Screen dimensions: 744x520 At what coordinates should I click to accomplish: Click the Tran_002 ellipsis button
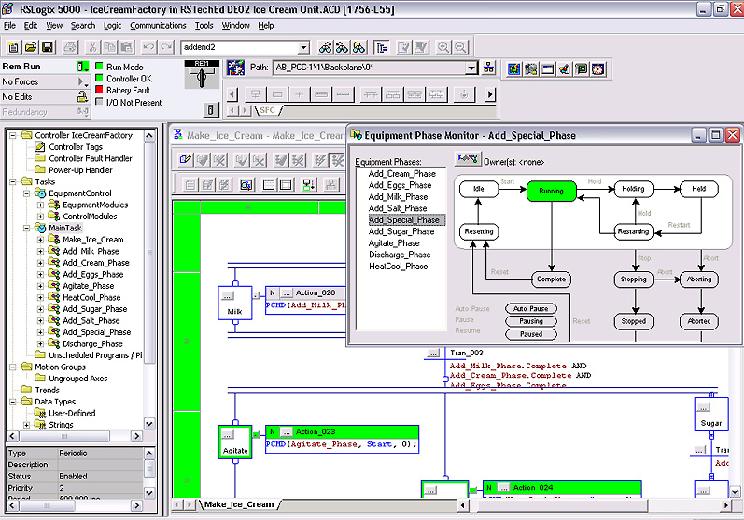tap(433, 353)
